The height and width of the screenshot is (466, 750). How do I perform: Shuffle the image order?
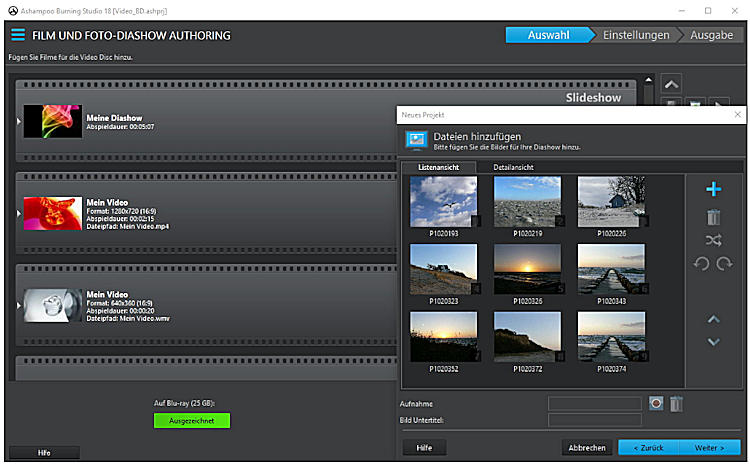[x=713, y=240]
